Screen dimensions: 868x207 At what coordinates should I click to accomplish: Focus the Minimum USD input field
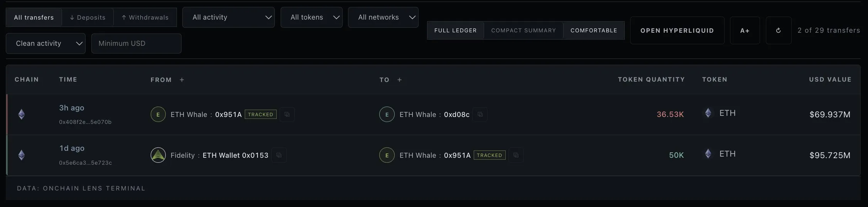click(x=136, y=43)
